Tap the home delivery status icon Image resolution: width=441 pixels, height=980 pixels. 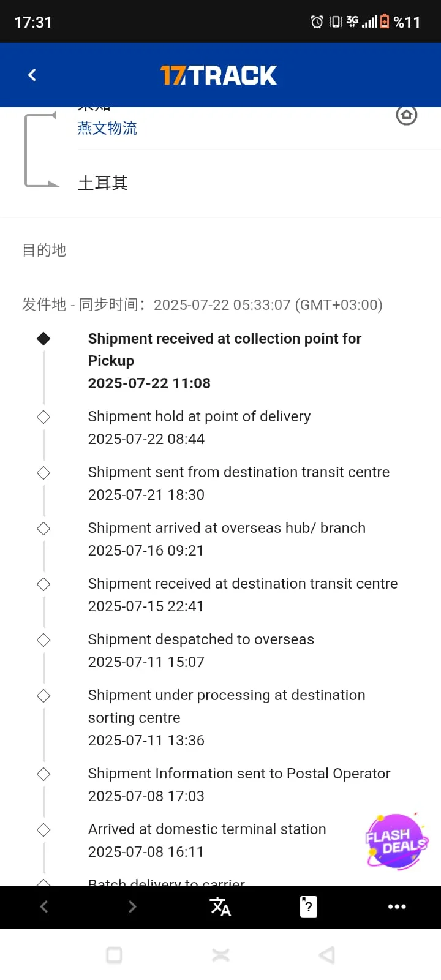406,115
